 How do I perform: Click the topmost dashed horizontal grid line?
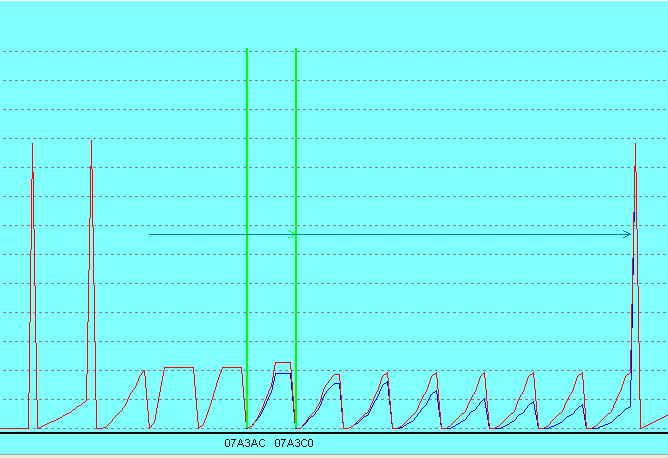coord(400,52)
